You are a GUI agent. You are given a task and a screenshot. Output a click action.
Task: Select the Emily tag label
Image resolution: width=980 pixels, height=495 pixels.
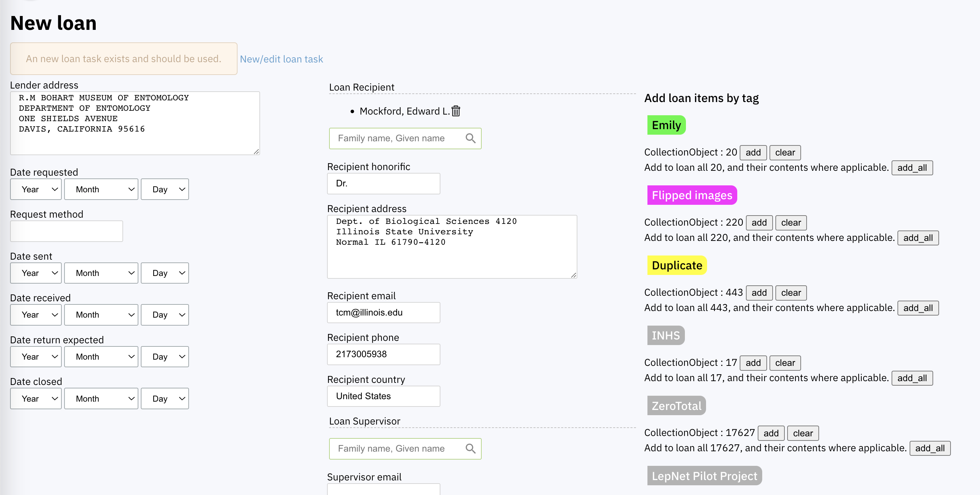pyautogui.click(x=666, y=125)
